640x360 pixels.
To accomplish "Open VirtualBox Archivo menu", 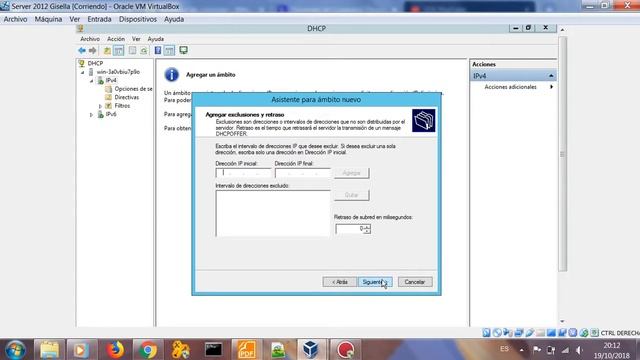I will coord(16,19).
